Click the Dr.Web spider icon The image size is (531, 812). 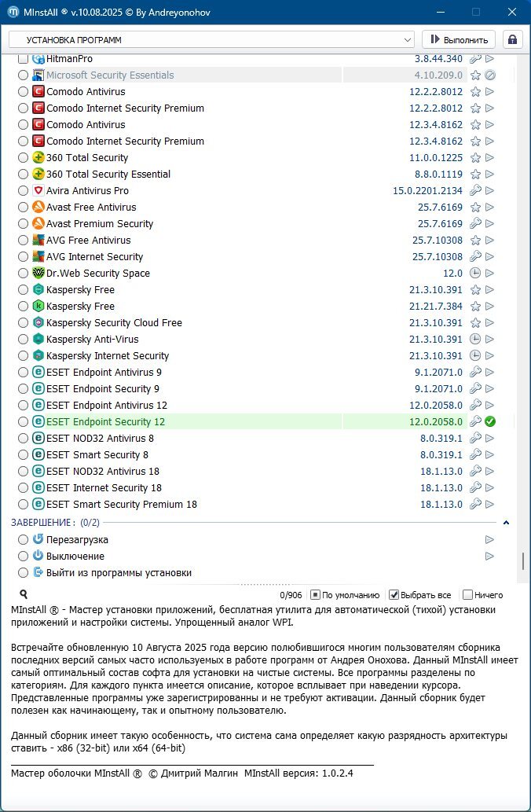[x=38, y=273]
